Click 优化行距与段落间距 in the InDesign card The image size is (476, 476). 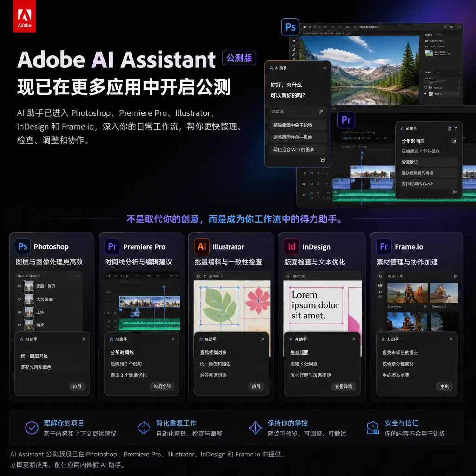click(x=311, y=375)
